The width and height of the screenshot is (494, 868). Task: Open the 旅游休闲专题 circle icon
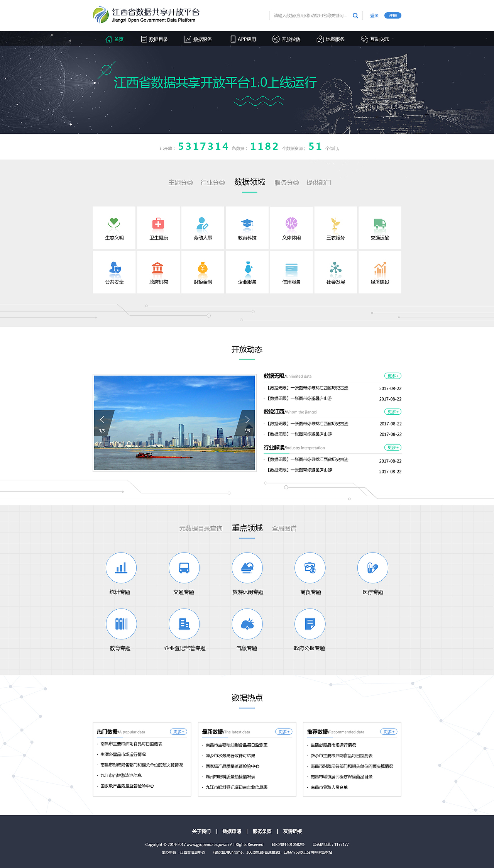coord(247,568)
